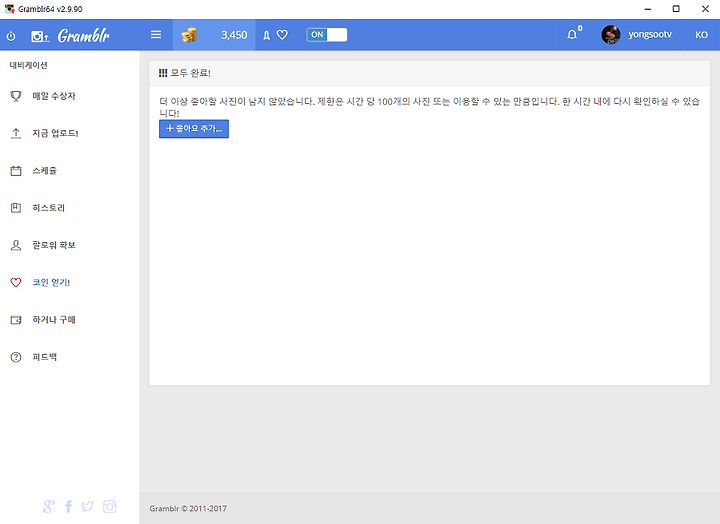Screen dimensions: 720x524
Task: Minimize the Gramblr64 window
Action: click(648, 9)
